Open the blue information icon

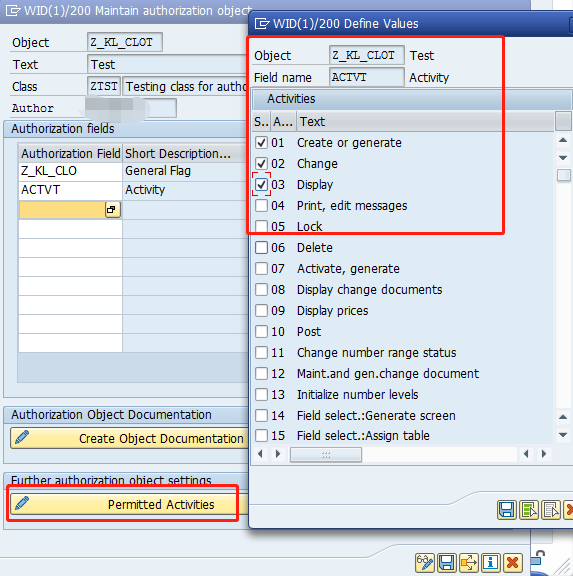click(490, 562)
